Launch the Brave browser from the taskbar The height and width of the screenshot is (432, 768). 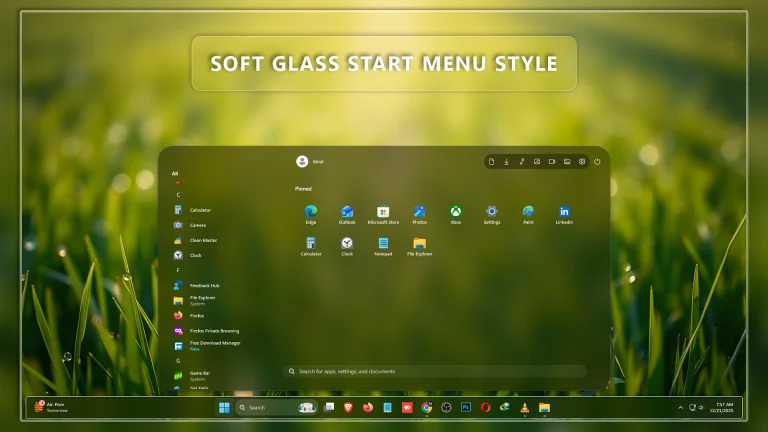pyautogui.click(x=348, y=408)
